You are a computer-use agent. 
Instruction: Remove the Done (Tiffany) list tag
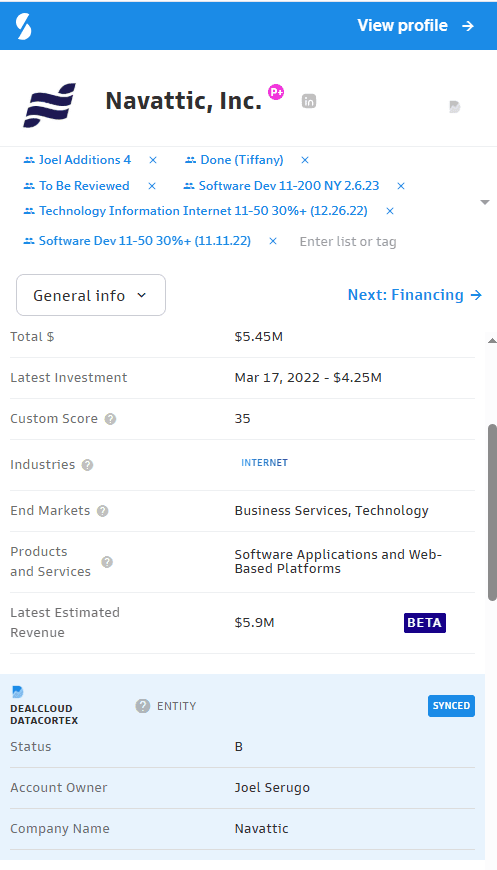click(x=305, y=160)
